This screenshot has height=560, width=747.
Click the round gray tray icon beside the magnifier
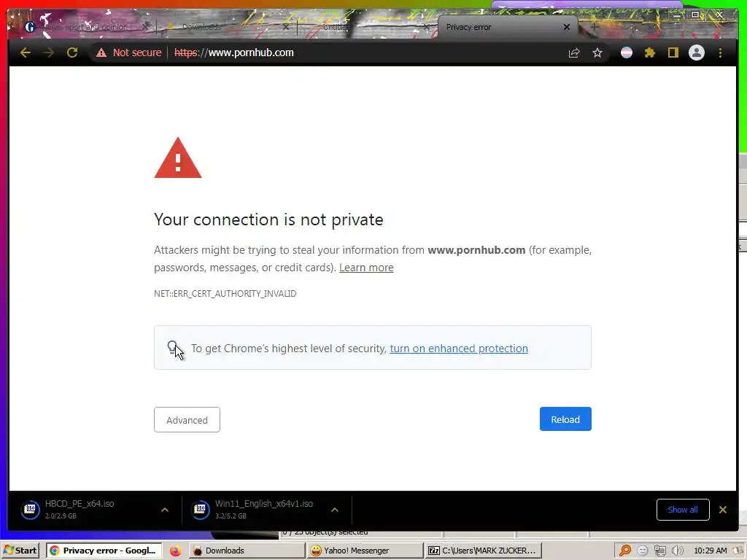tap(643, 551)
